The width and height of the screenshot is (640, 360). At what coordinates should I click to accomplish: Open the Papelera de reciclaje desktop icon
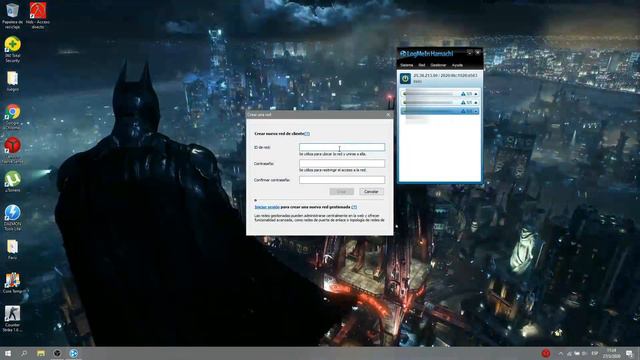[x=12, y=16]
